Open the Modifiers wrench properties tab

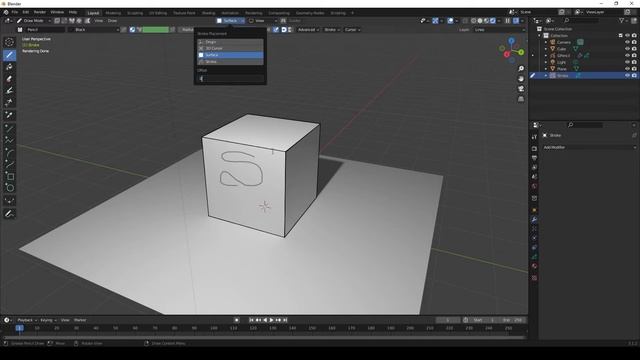point(534,220)
